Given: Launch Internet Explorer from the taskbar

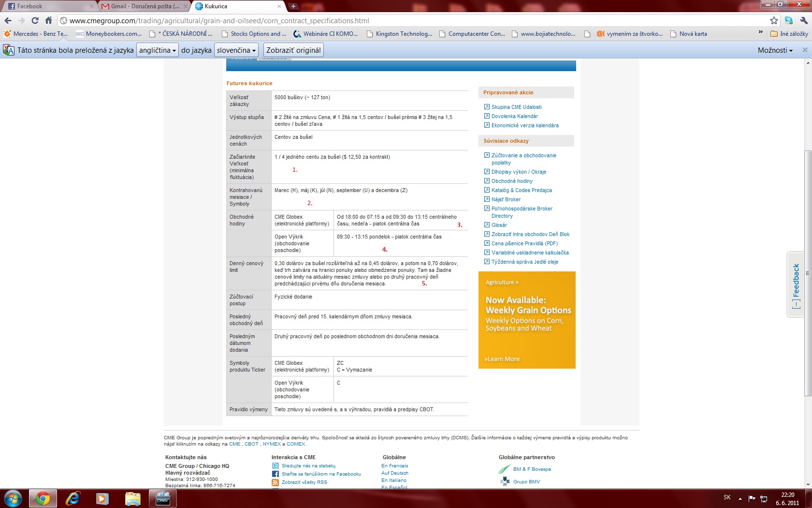Looking at the screenshot, I should click(72, 498).
